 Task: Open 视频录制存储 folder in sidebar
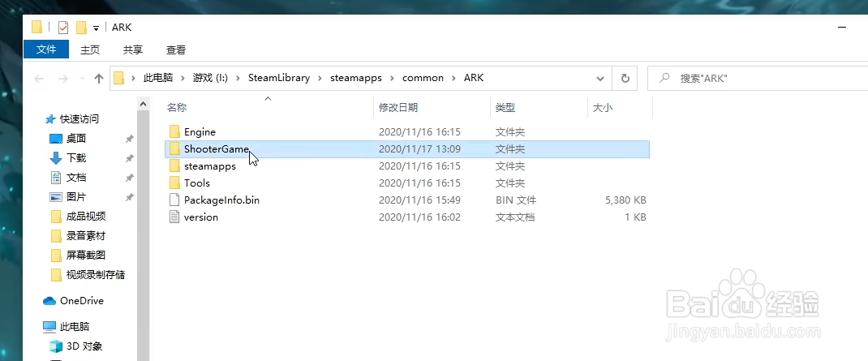pos(95,275)
